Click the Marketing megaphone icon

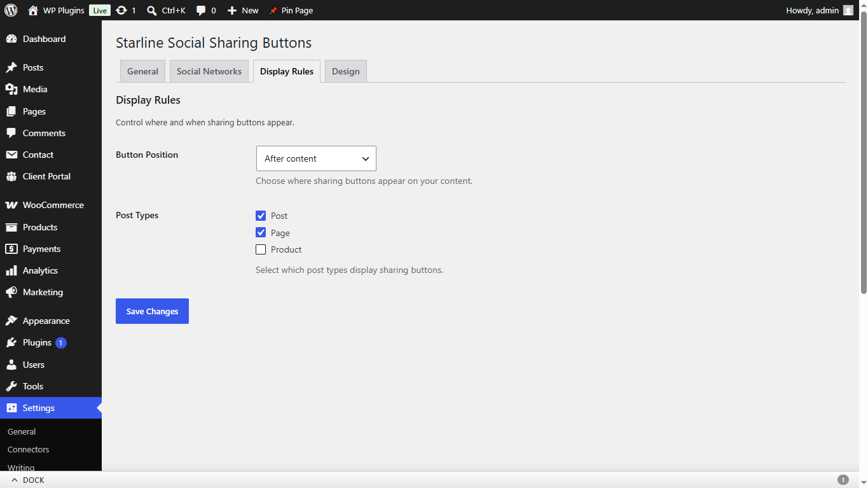(x=11, y=292)
